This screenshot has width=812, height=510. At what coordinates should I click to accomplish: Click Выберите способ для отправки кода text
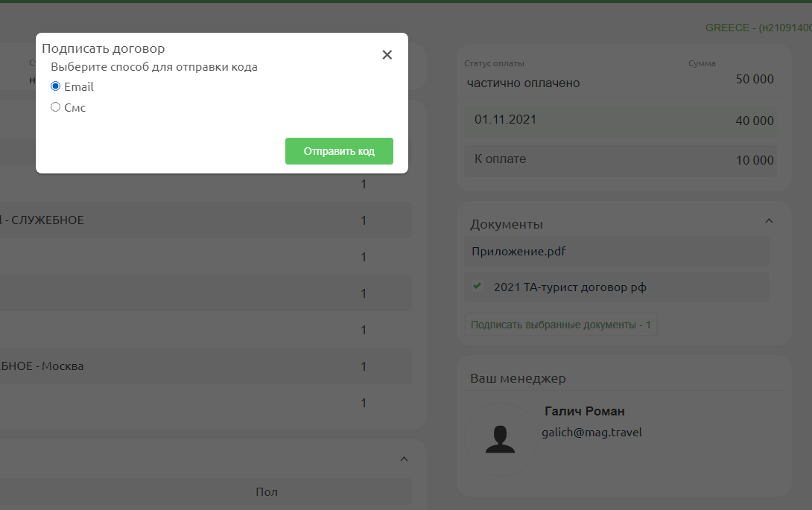153,67
